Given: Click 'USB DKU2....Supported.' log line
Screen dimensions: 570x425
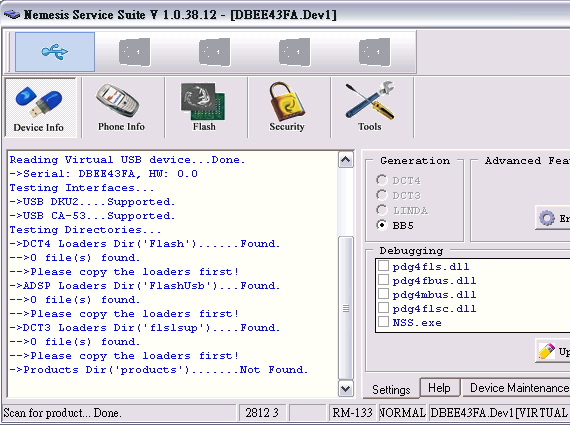Looking at the screenshot, I should (x=92, y=202).
